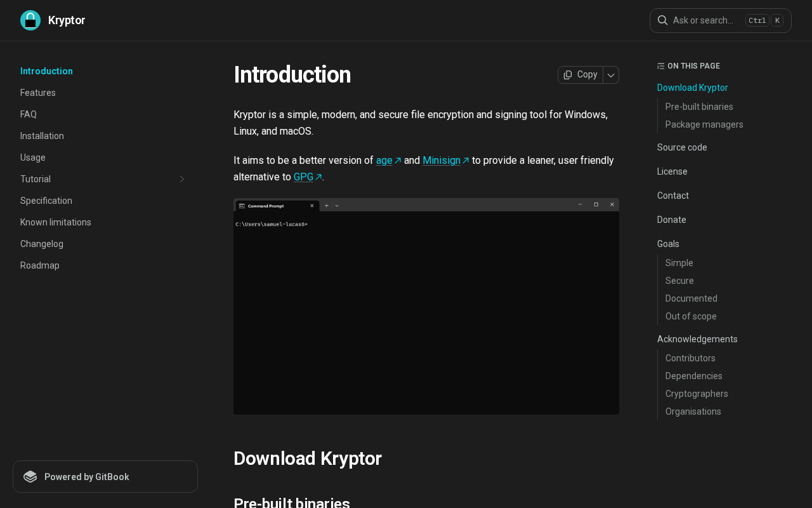Screen dimensions: 812x508
Task: Click the GitBook logo icon
Action: [30, 477]
